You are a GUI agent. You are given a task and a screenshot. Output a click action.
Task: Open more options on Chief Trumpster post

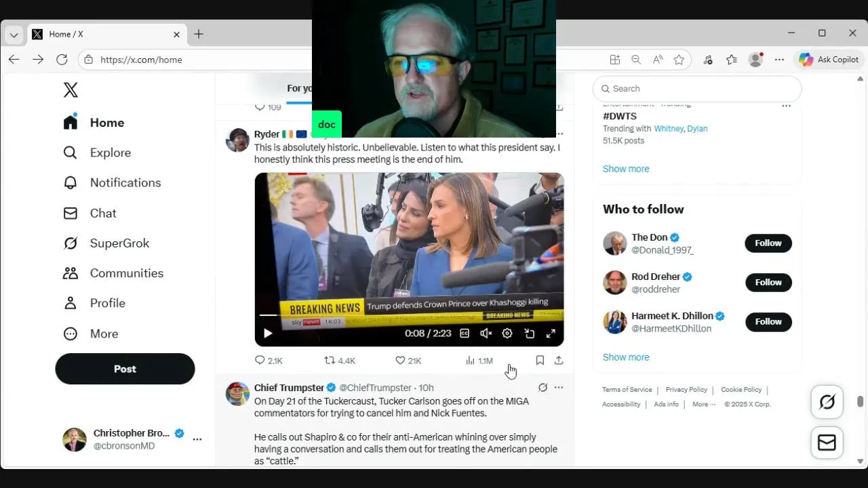pyautogui.click(x=559, y=388)
